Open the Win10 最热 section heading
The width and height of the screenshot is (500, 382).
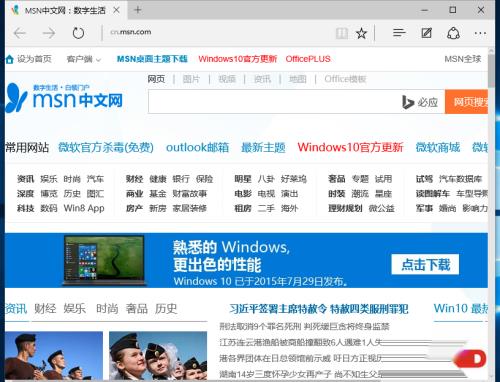(x=461, y=308)
